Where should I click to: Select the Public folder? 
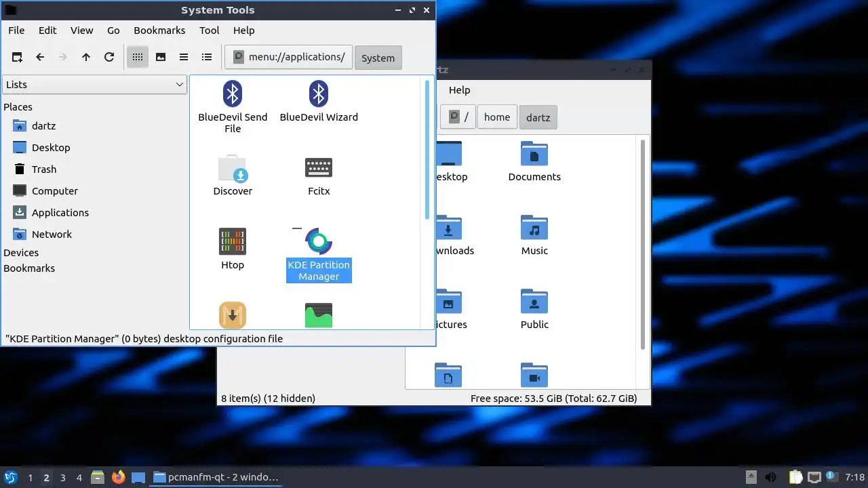click(534, 309)
